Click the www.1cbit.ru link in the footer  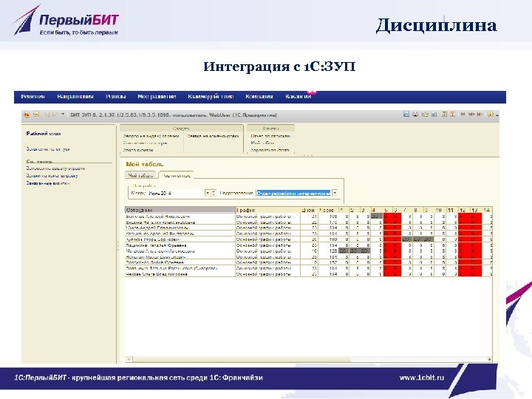click(421, 378)
